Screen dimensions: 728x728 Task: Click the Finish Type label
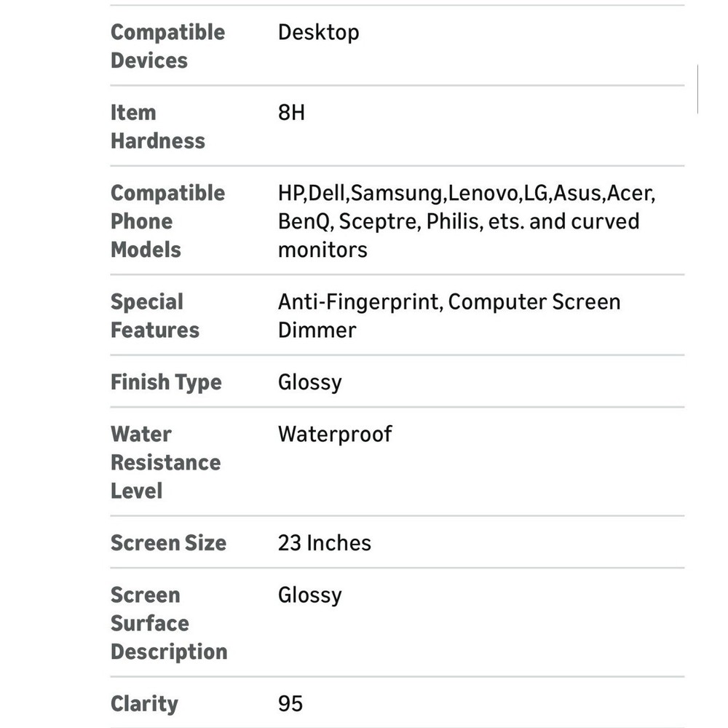(166, 382)
